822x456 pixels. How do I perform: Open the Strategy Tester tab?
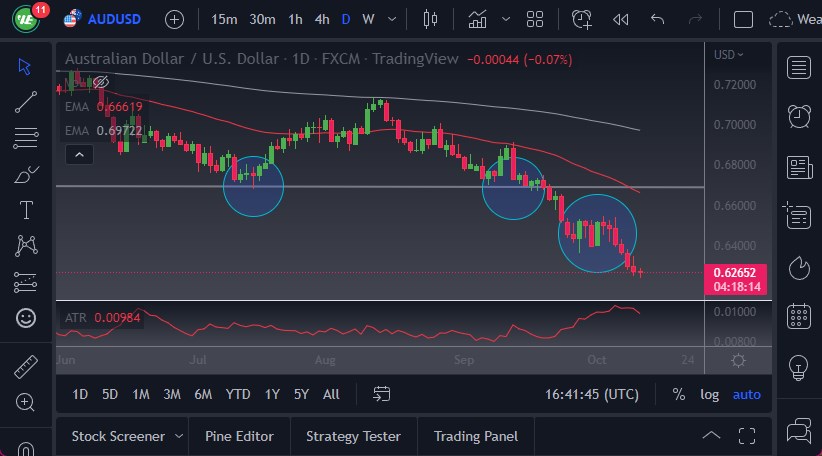pos(353,436)
